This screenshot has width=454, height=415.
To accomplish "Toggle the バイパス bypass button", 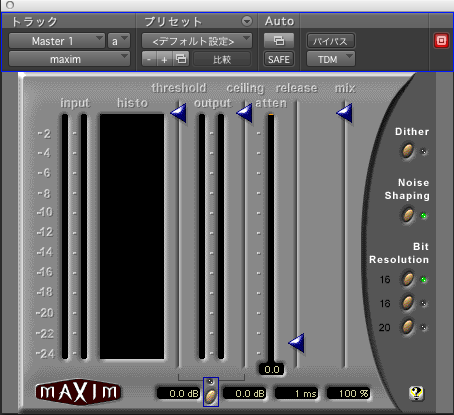I will (x=331, y=41).
